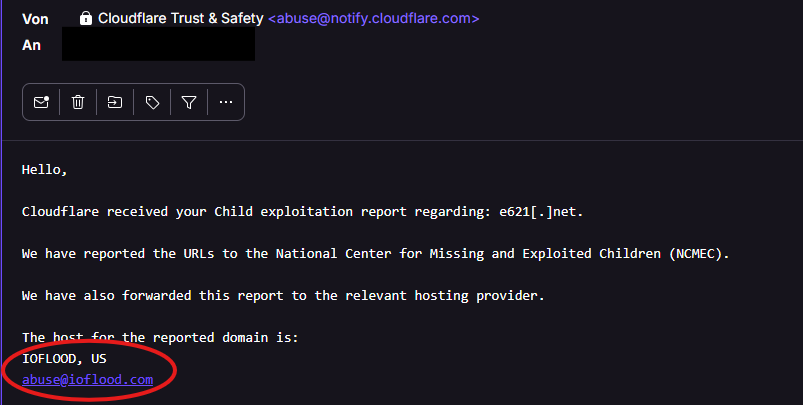Select the sender name Cloudflare Trust & Safety

pyautogui.click(x=182, y=18)
